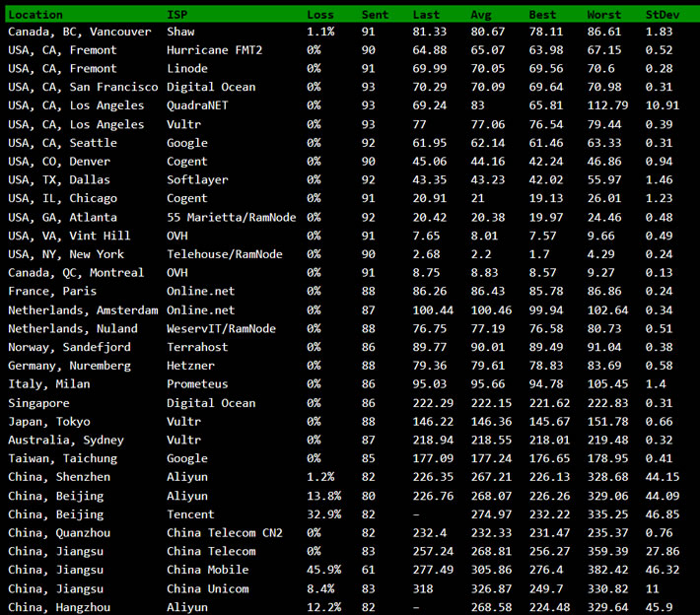
Task: Click the 112.79 worst value
Action: click(x=607, y=105)
